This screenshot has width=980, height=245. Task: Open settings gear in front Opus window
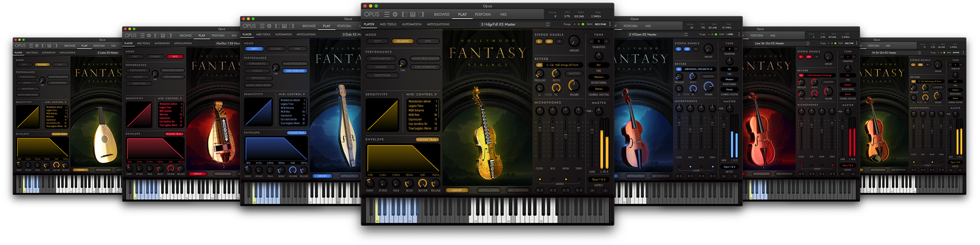pyautogui.click(x=395, y=14)
